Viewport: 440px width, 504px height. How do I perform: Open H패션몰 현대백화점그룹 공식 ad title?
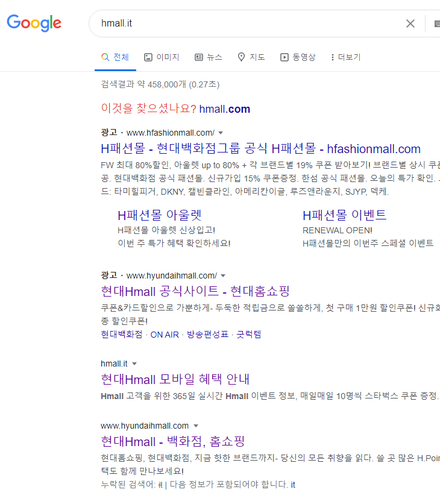coord(260,148)
